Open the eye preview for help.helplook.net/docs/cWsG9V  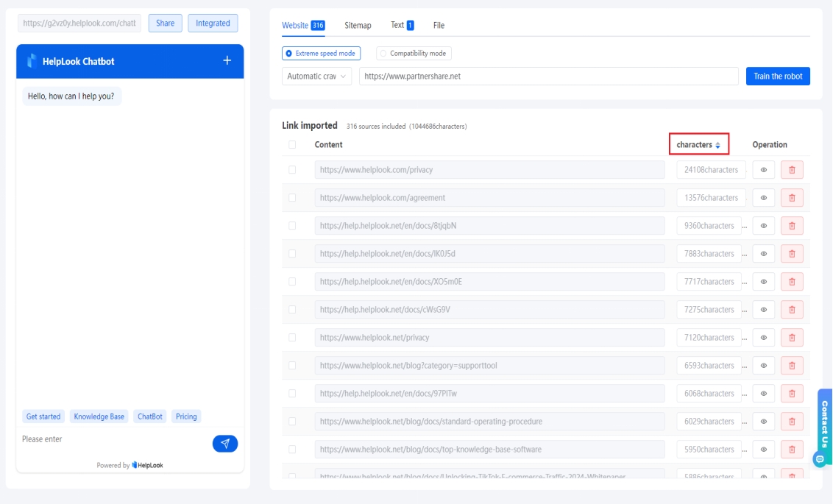pyautogui.click(x=764, y=309)
